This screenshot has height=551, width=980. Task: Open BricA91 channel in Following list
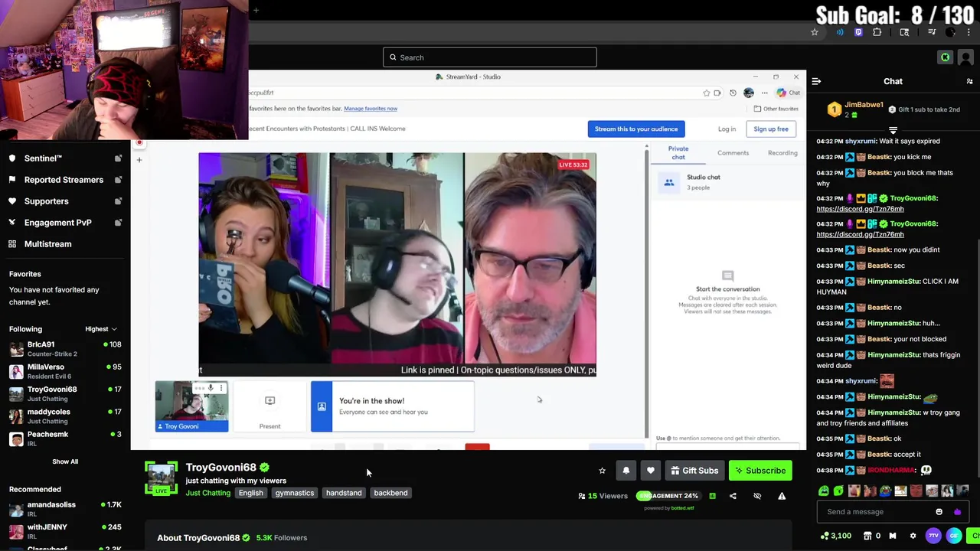(65, 349)
